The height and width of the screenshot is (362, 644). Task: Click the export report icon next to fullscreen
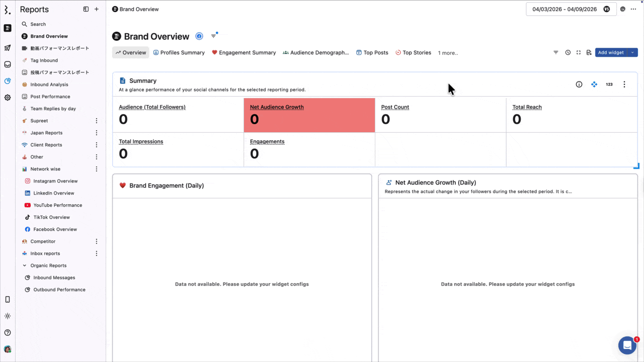[x=589, y=52]
